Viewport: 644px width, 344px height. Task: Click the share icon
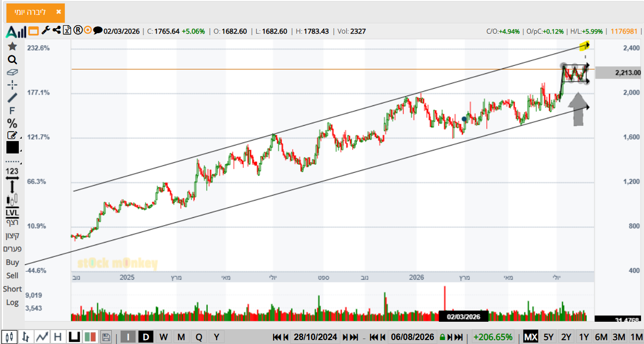(x=57, y=30)
